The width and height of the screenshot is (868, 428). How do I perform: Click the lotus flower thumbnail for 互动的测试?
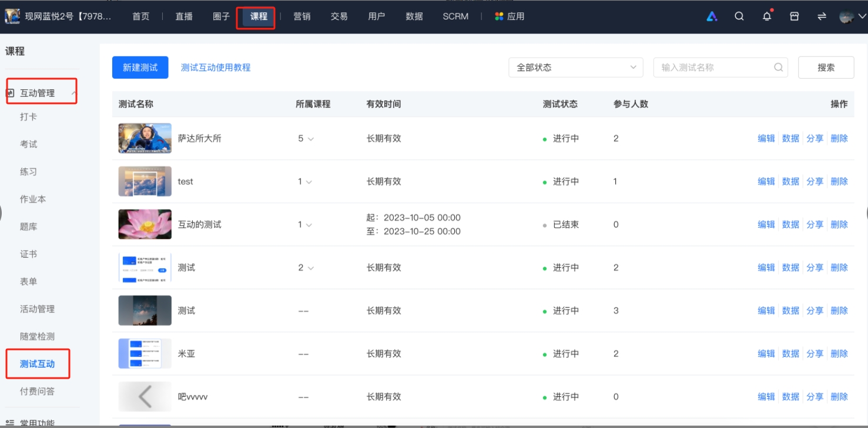pos(145,224)
